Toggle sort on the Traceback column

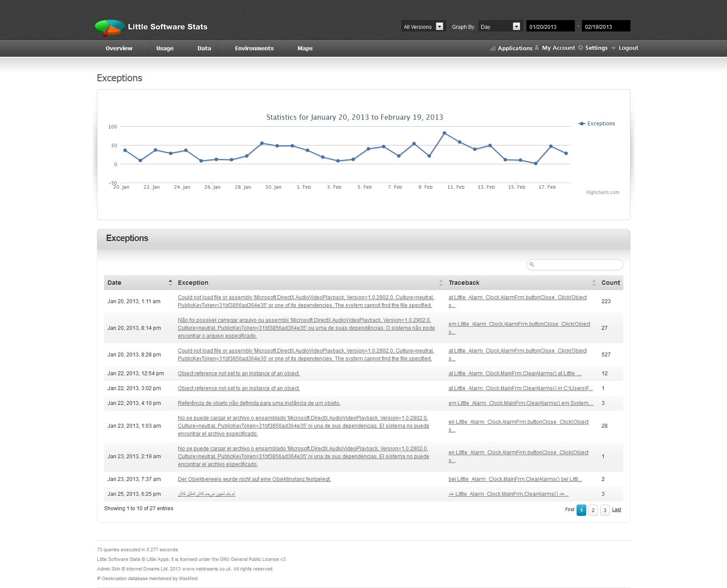coord(594,283)
